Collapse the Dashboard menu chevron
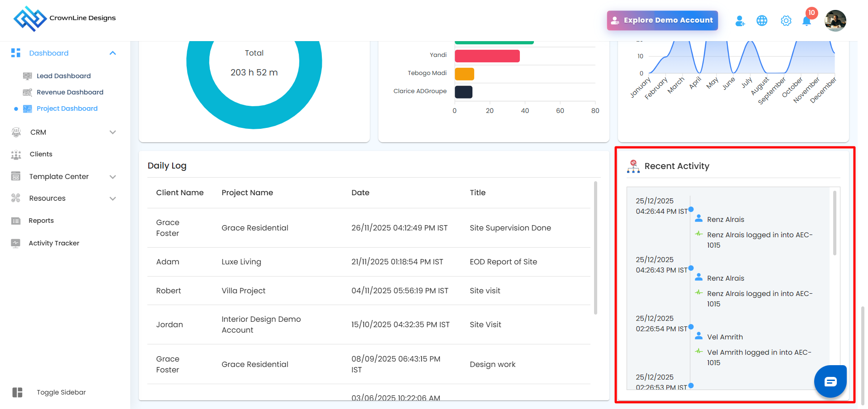868x409 pixels. [x=113, y=53]
